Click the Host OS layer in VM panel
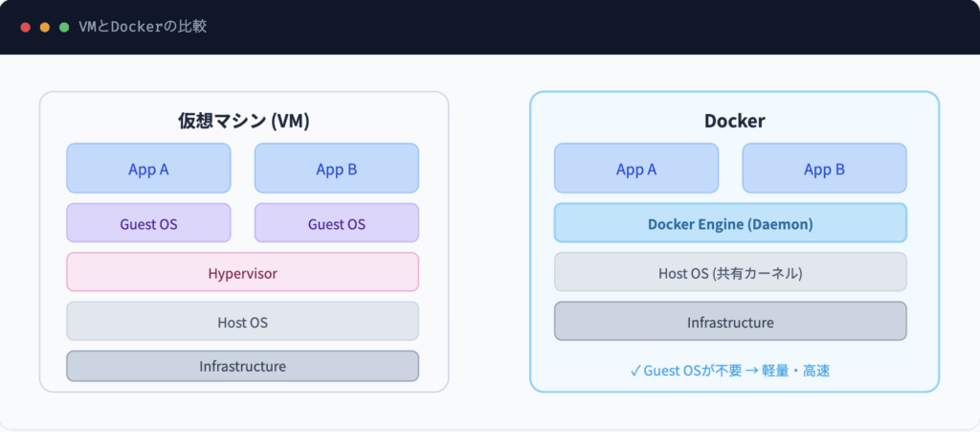This screenshot has height=432, width=980. coord(242,322)
